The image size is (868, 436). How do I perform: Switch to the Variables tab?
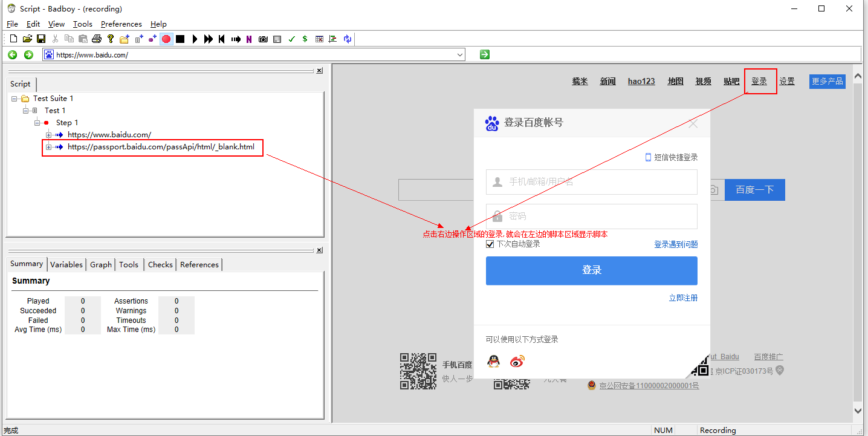[66, 264]
